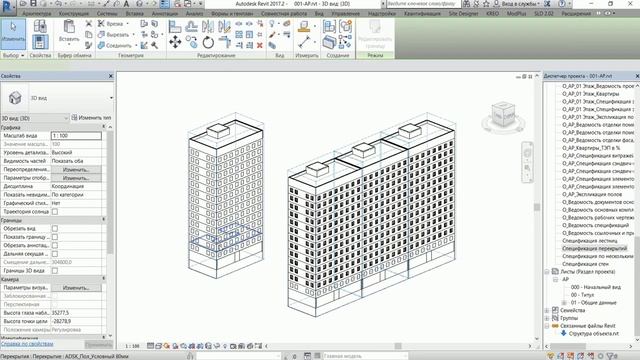Select the Rotate circular arrow tool

pos(208,42)
